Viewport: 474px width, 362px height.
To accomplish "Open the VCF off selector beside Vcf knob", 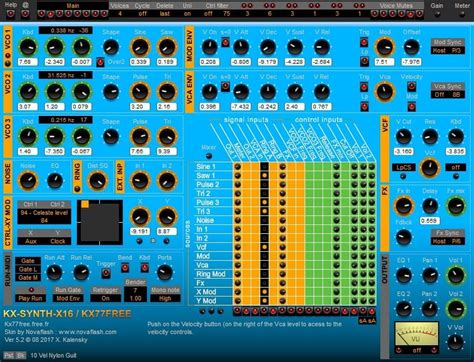I will click(455, 167).
